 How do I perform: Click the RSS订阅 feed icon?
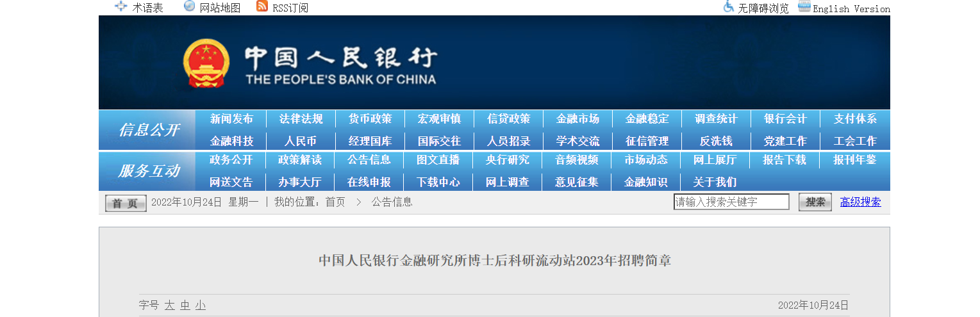coord(262,6)
